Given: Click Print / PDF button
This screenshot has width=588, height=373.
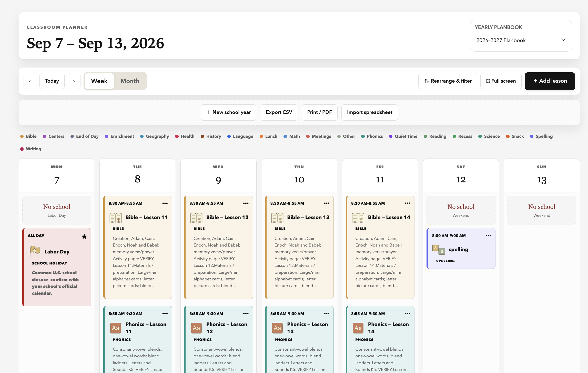Looking at the screenshot, I should coord(320,112).
